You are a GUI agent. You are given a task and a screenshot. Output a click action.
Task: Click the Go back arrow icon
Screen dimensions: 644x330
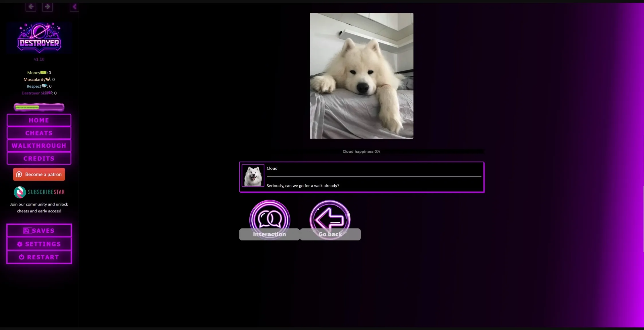[x=330, y=219]
